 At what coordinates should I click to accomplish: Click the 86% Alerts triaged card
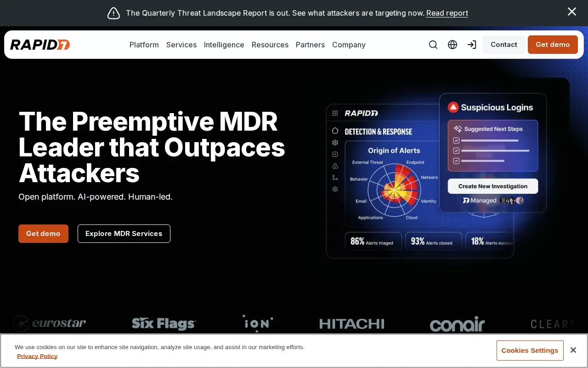tap(373, 241)
